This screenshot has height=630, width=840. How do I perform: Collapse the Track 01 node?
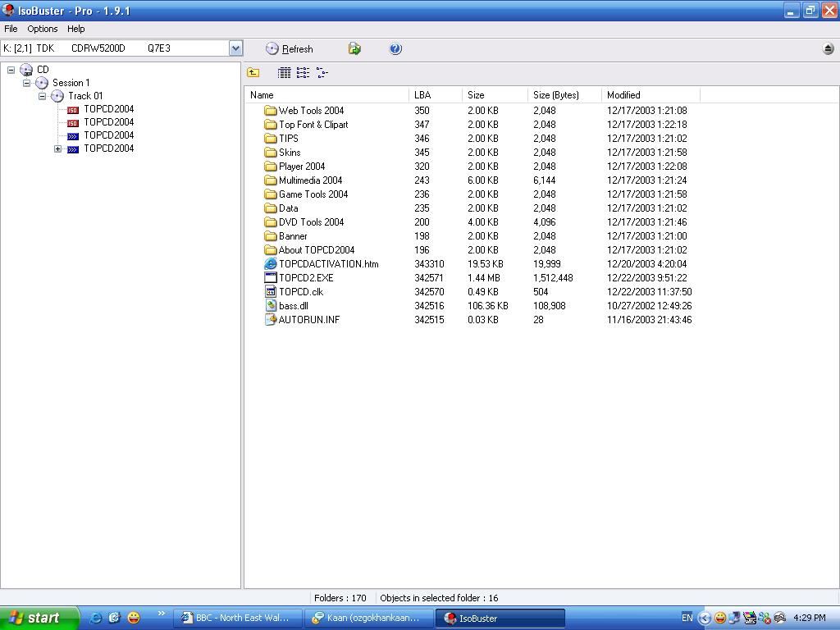pos(42,97)
